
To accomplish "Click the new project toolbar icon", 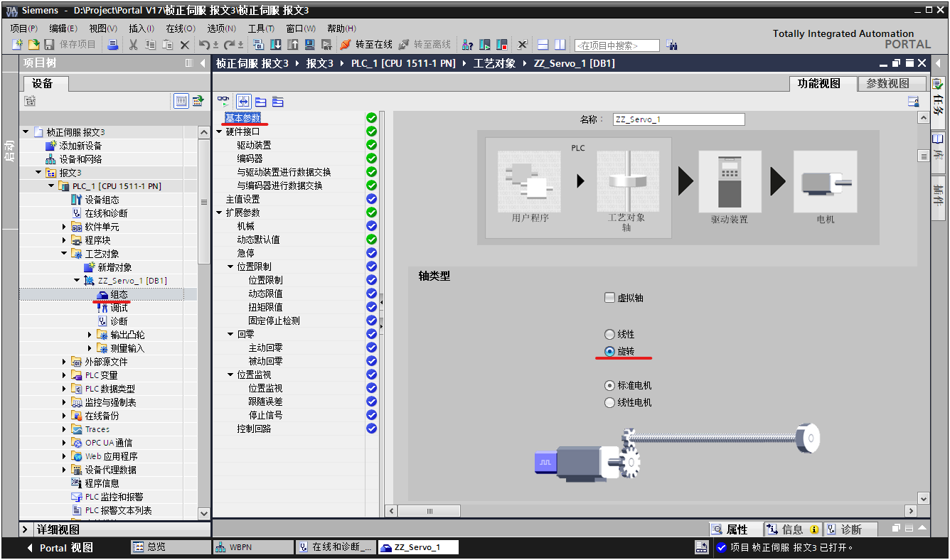I will tap(17, 45).
